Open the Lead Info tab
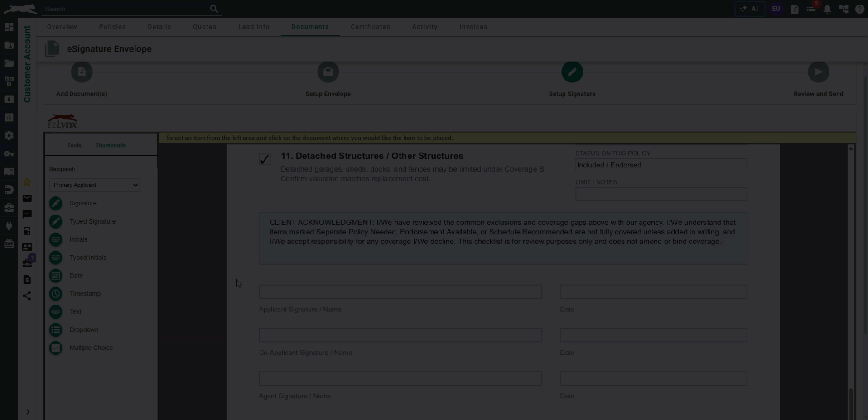Image resolution: width=868 pixels, height=420 pixels. point(254,27)
